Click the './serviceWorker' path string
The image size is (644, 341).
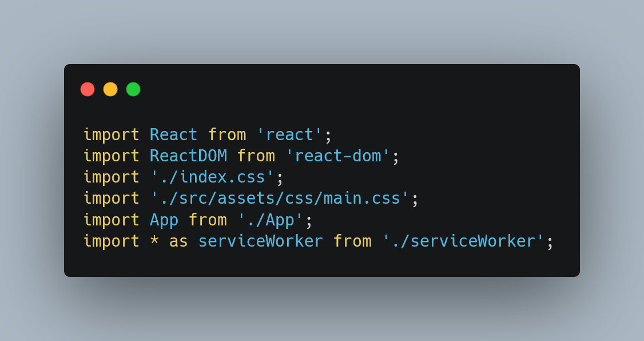tap(463, 241)
